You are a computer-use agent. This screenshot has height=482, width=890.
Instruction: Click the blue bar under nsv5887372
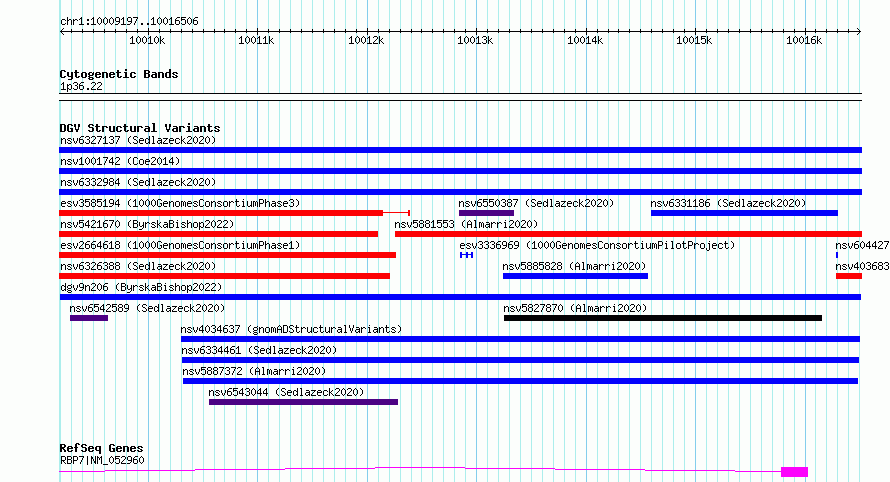520,381
